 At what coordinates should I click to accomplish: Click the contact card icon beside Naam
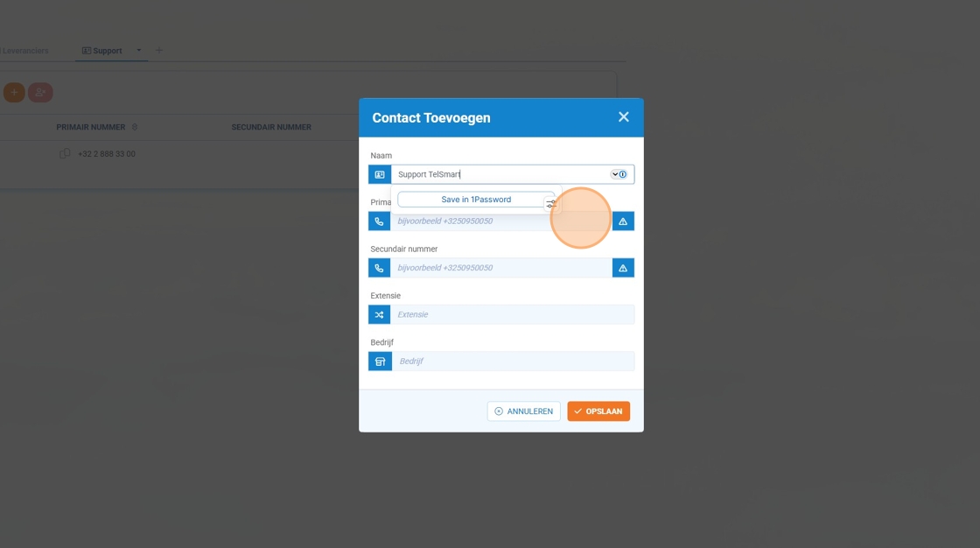pyautogui.click(x=380, y=175)
